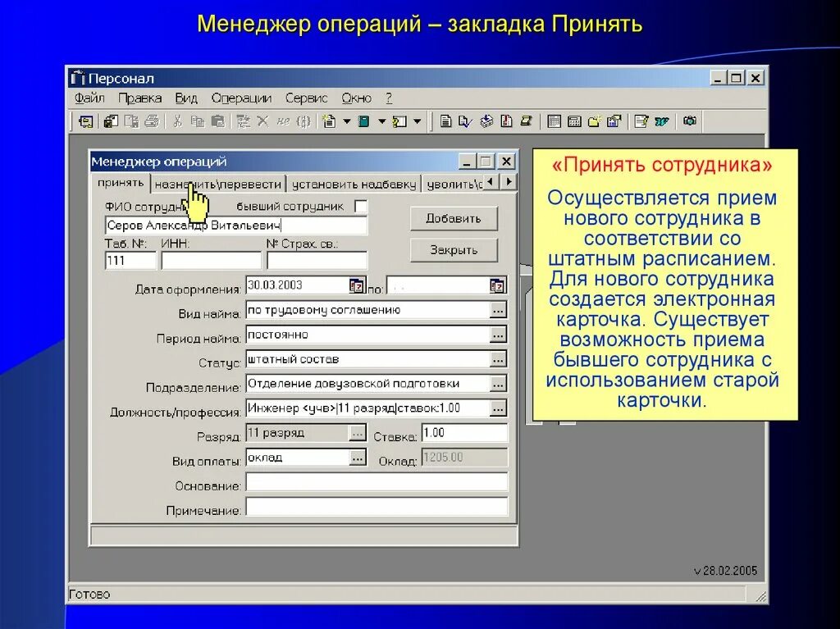Screen dimensions: 840x629
Task: Open the '?' help menu
Action: (x=389, y=98)
